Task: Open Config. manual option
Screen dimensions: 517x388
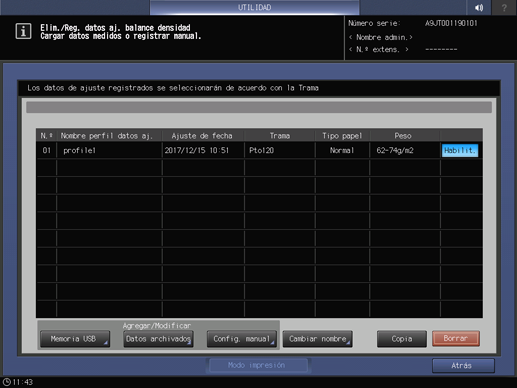Action: [x=242, y=339]
